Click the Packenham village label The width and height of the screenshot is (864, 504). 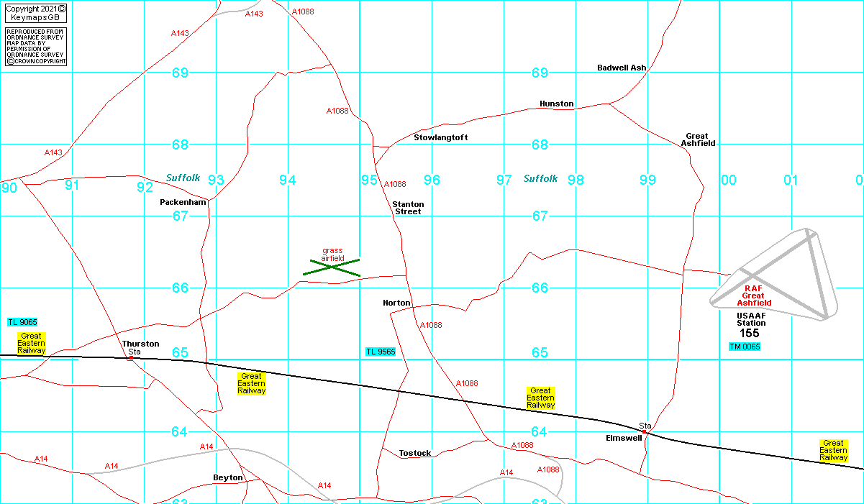[183, 202]
